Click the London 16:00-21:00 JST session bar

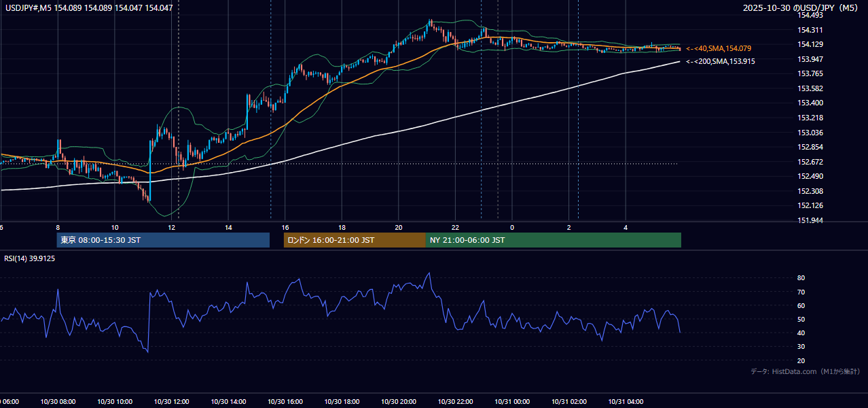click(x=355, y=240)
